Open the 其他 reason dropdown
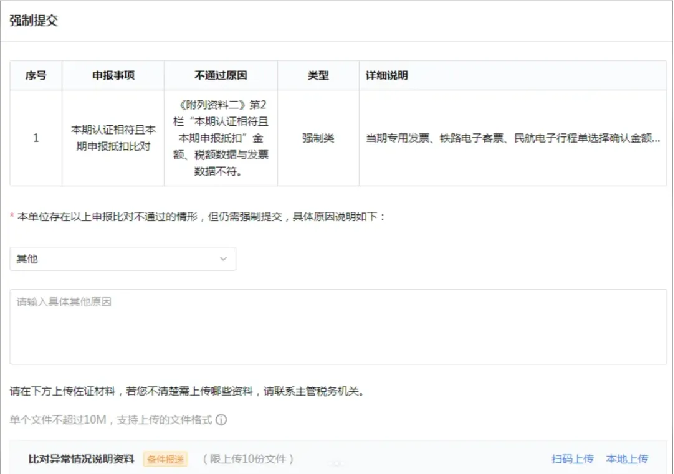Screen dimensions: 674x474 click(123, 259)
